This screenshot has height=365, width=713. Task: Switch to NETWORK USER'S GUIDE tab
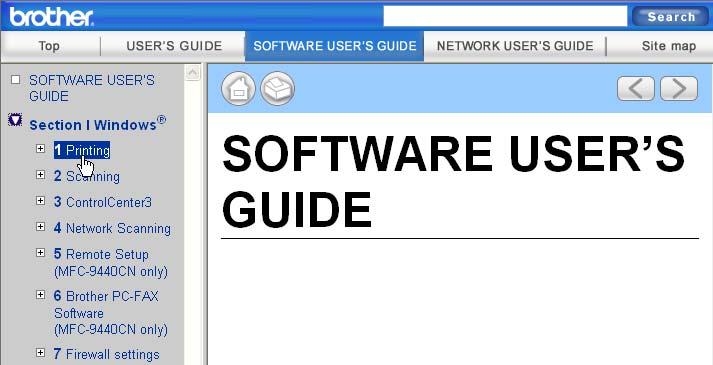(x=515, y=46)
